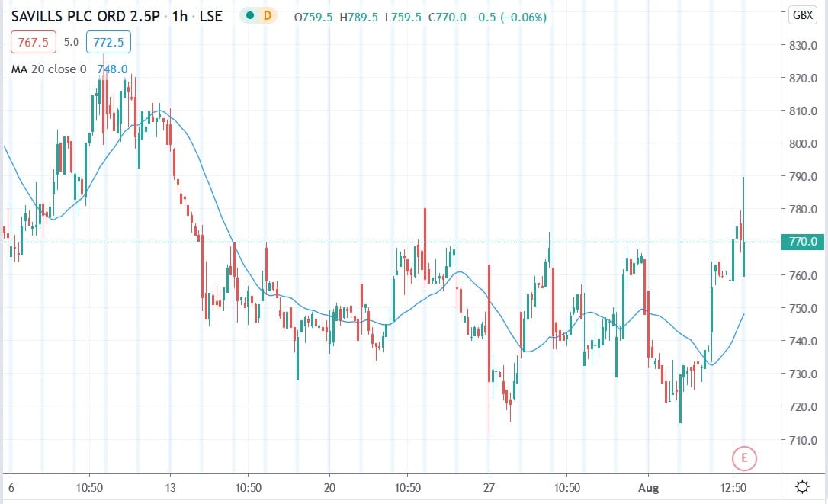Click the red 767.5 sell price box
Viewport: 828px width, 504px height.
pyautogui.click(x=32, y=43)
